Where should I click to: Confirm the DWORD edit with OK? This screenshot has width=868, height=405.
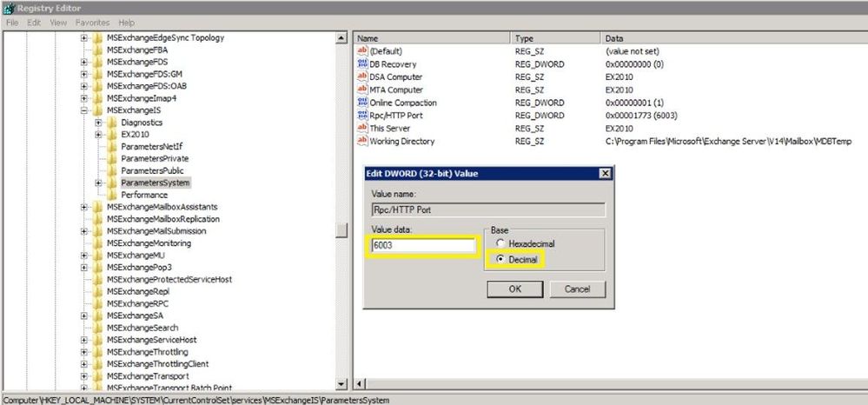coord(515,289)
